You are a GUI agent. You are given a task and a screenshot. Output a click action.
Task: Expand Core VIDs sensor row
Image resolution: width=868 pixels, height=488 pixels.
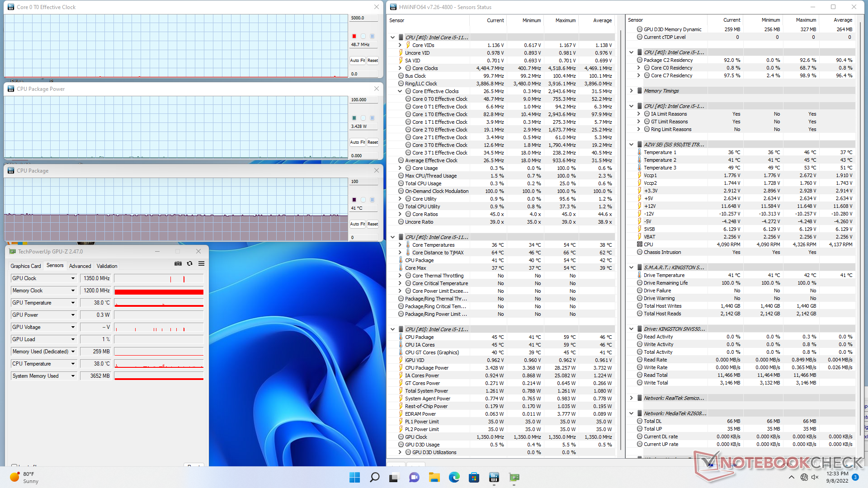(400, 45)
